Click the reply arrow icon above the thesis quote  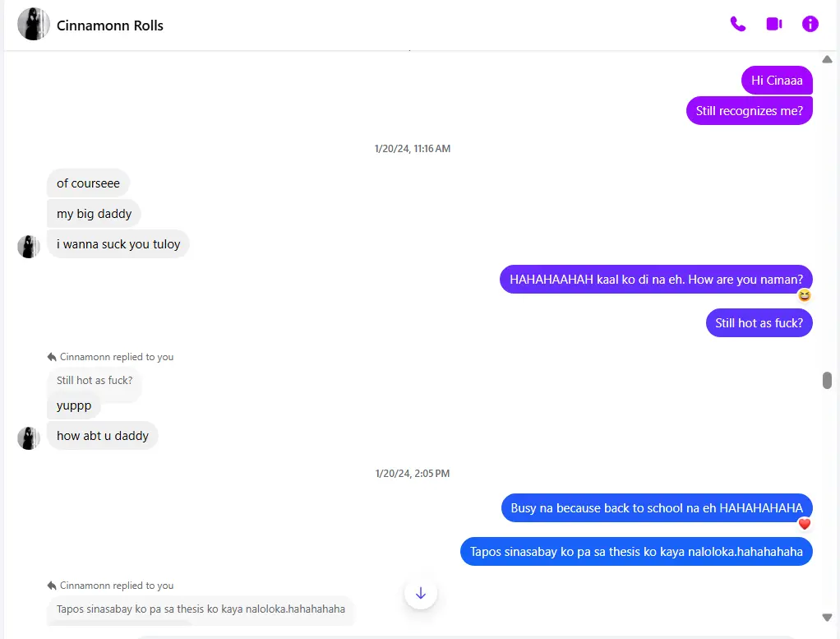pyautogui.click(x=52, y=586)
